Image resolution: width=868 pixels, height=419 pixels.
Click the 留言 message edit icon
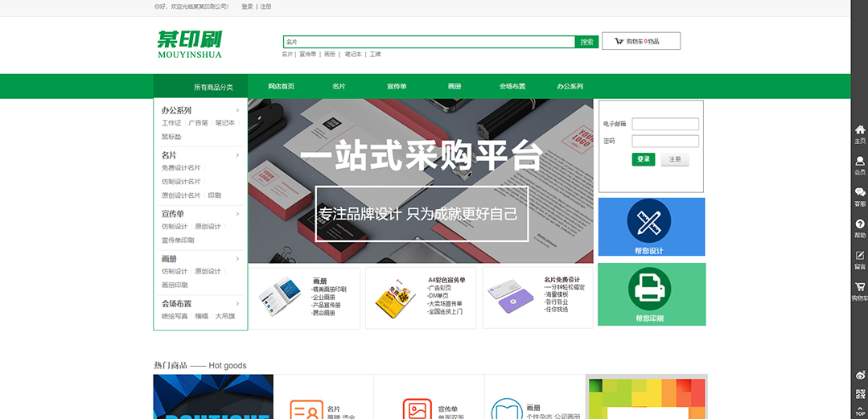(859, 255)
